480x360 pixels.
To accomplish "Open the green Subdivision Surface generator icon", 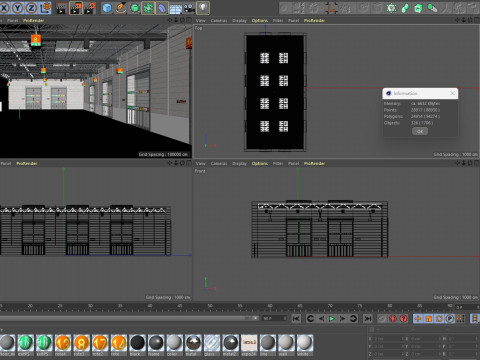I will click(135, 8).
